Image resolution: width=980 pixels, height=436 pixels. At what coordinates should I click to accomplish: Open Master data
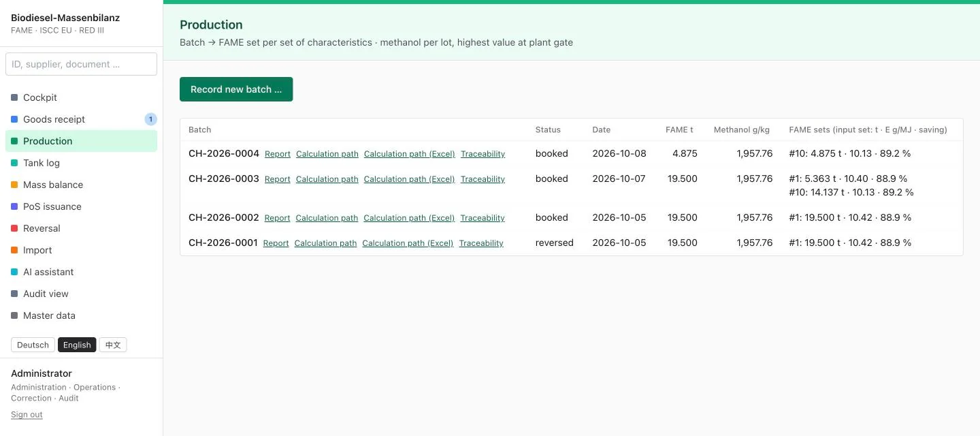pos(81,315)
